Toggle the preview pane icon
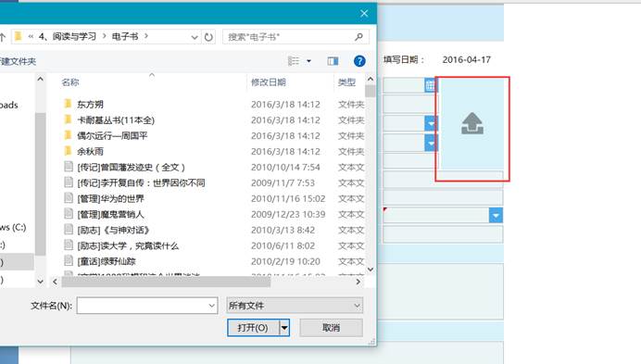This screenshot has height=364, width=641. click(x=333, y=61)
